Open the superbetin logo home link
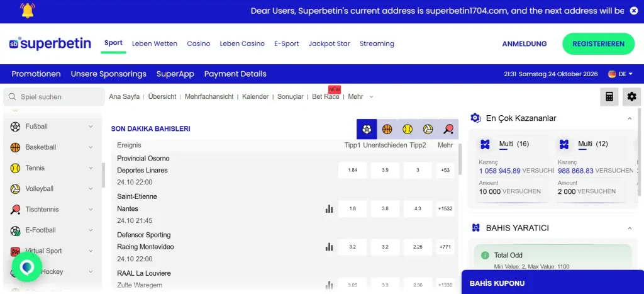Image resolution: width=644 pixels, height=294 pixels. 50,43
